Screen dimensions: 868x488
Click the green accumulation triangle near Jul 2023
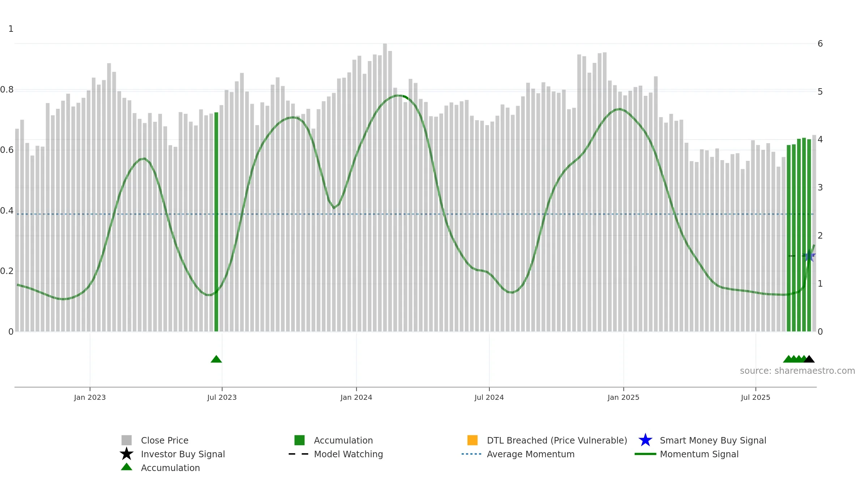[x=216, y=359]
